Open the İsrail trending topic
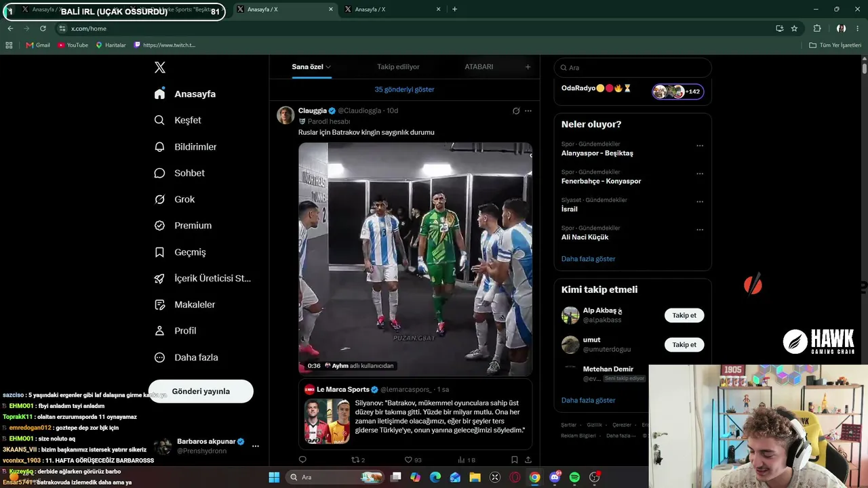 click(x=570, y=209)
